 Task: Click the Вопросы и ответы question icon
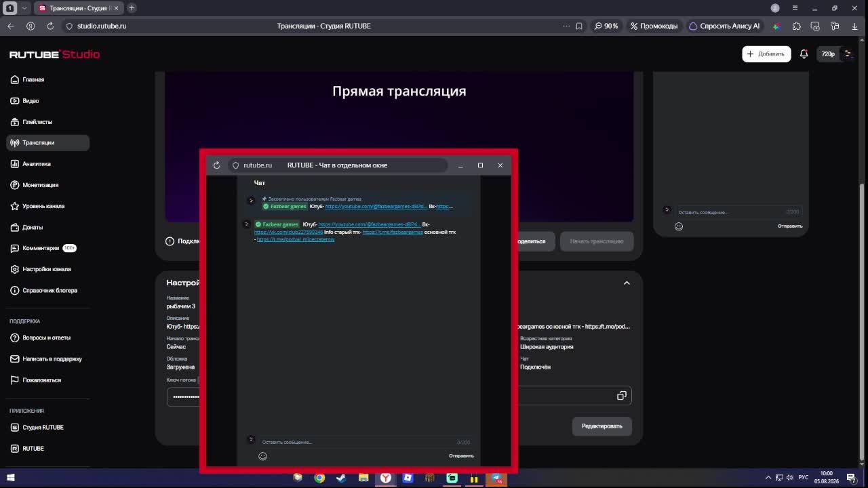pos(15,338)
